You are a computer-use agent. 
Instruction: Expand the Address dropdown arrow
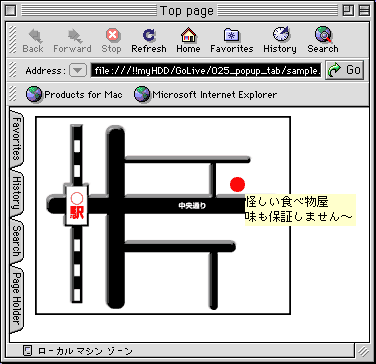[78, 70]
